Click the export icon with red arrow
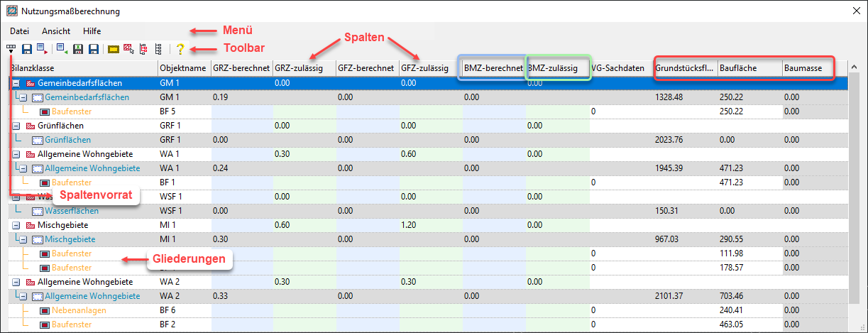 pos(43,49)
